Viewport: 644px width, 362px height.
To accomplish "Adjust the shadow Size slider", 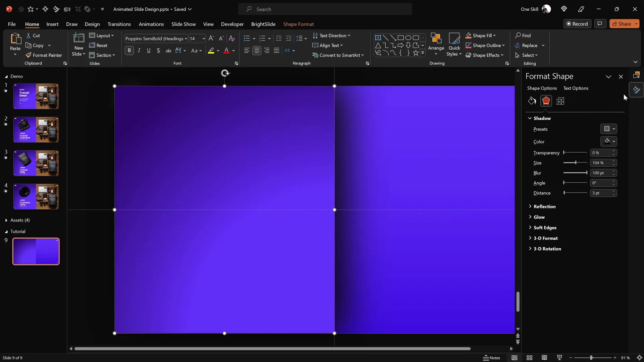I will point(576,163).
